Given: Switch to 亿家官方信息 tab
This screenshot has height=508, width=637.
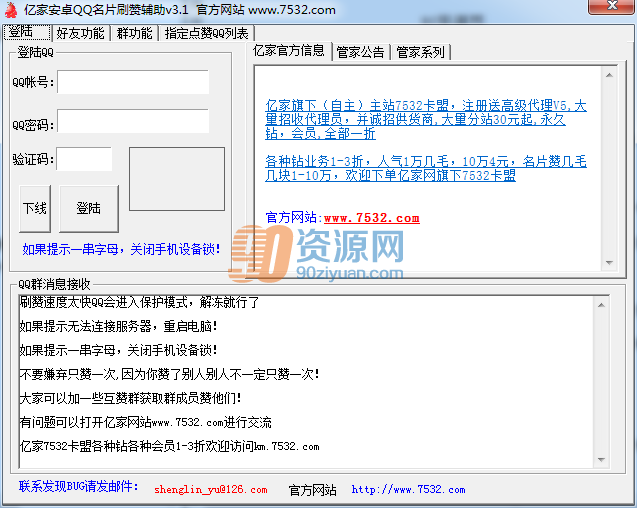Looking at the screenshot, I should point(289,51).
